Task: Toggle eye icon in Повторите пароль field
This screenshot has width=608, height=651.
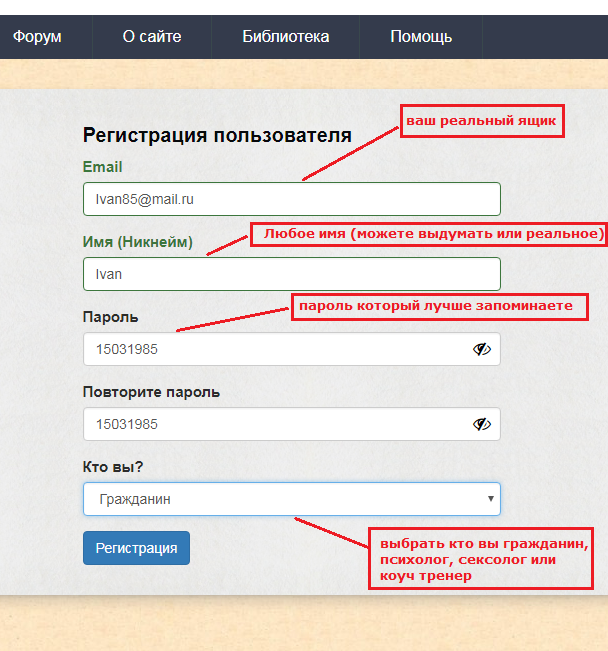Action: (482, 424)
